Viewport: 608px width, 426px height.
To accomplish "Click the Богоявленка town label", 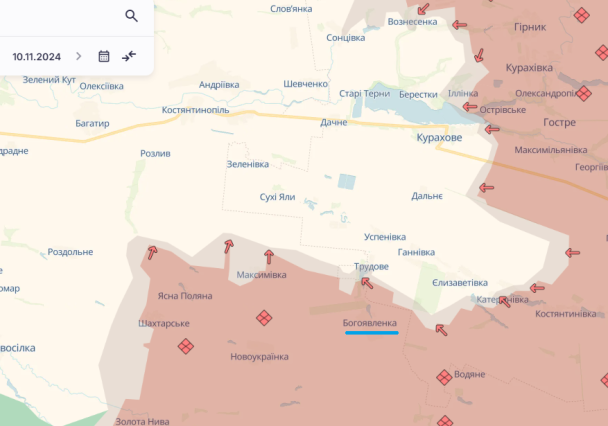I will tap(370, 323).
